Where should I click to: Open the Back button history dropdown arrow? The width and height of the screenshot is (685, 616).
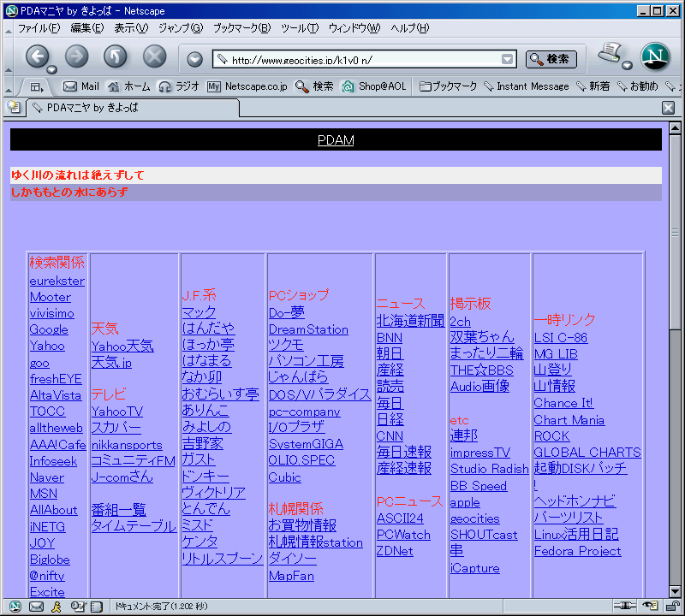pyautogui.click(x=51, y=70)
